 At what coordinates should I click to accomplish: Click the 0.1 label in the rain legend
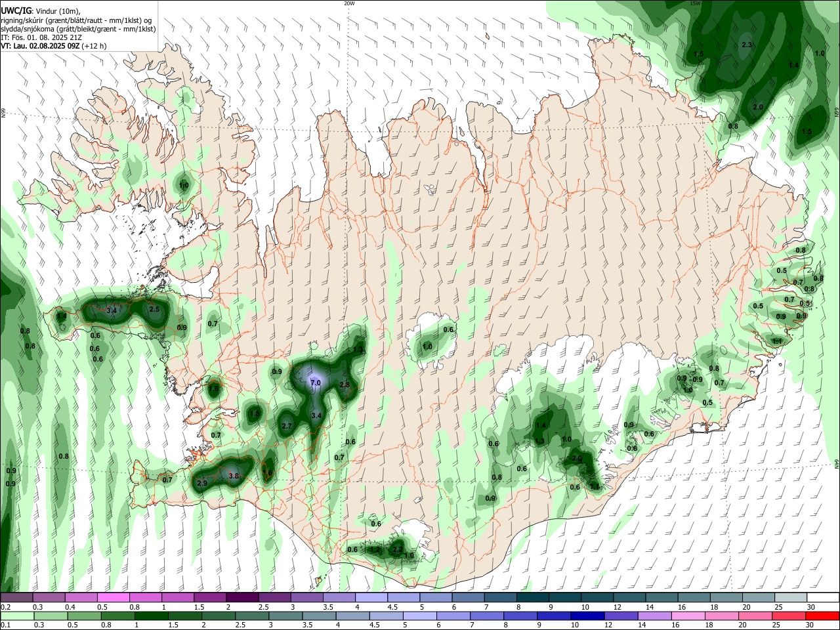click(x=6, y=625)
